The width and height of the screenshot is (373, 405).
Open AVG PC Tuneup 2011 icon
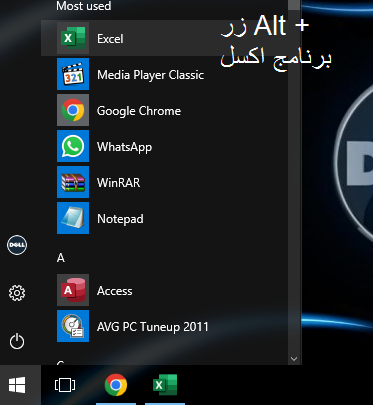[73, 326]
